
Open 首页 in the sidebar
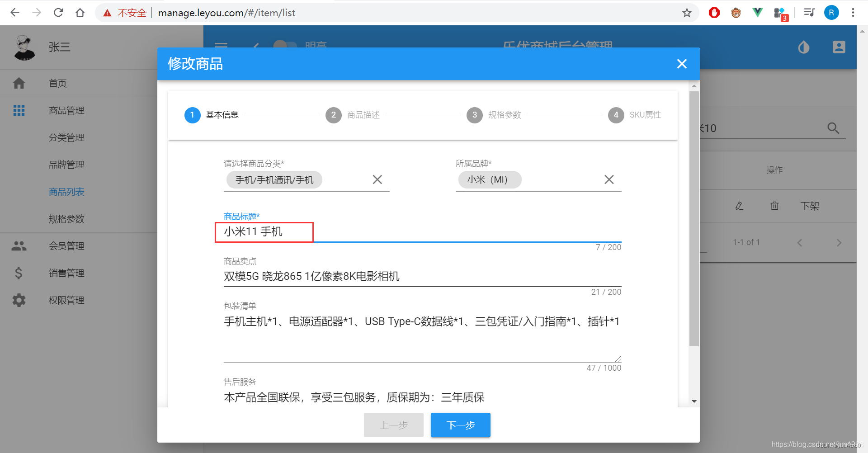click(x=57, y=83)
